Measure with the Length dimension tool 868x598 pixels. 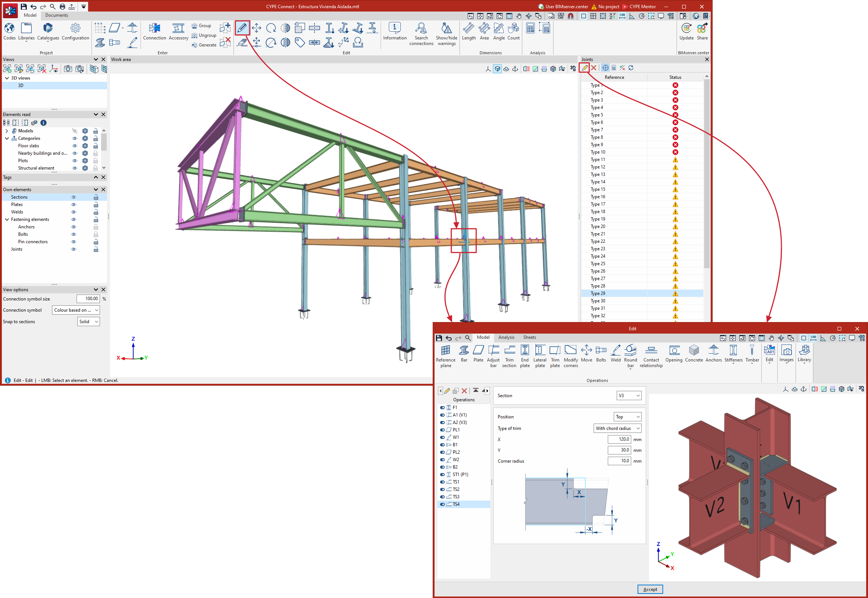coord(468,32)
